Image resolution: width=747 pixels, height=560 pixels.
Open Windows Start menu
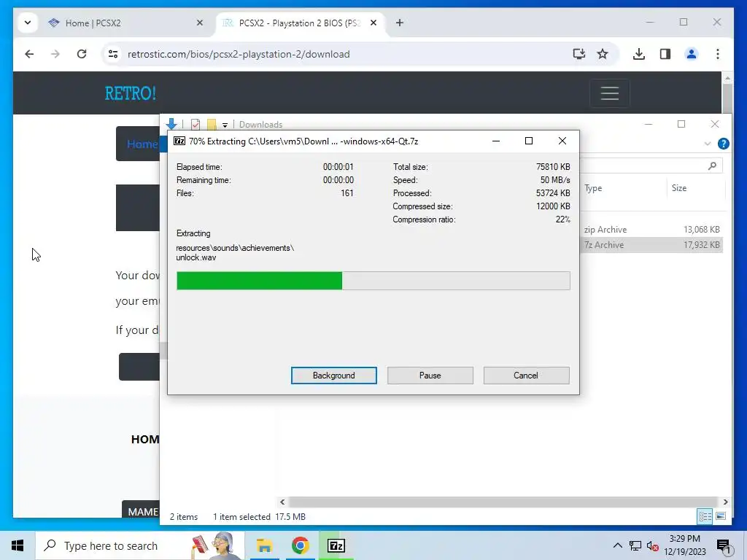pos(18,545)
